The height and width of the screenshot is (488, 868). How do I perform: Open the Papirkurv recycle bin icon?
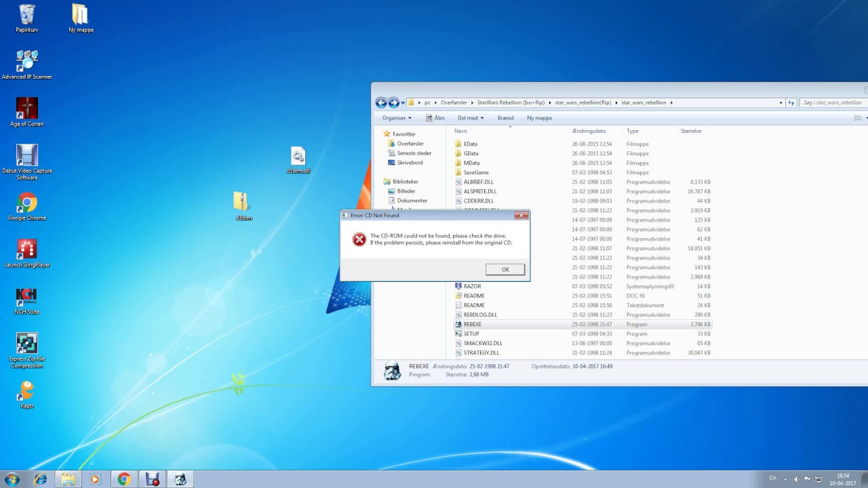tap(27, 18)
